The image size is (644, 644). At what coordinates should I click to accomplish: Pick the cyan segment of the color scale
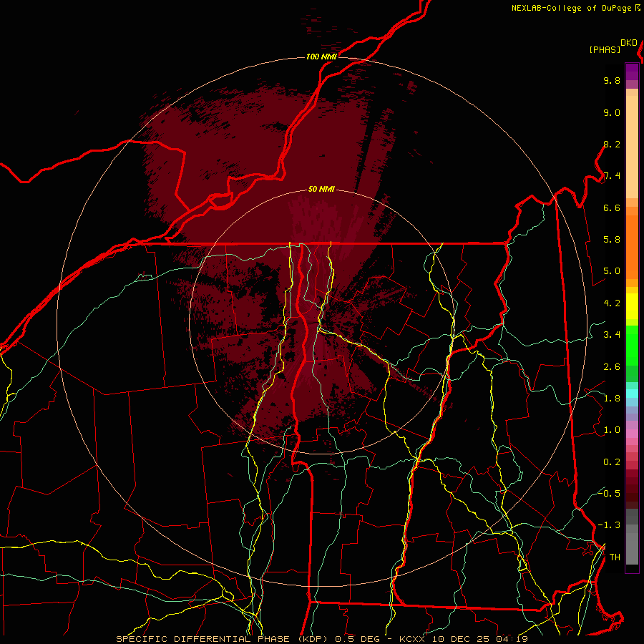[632, 394]
